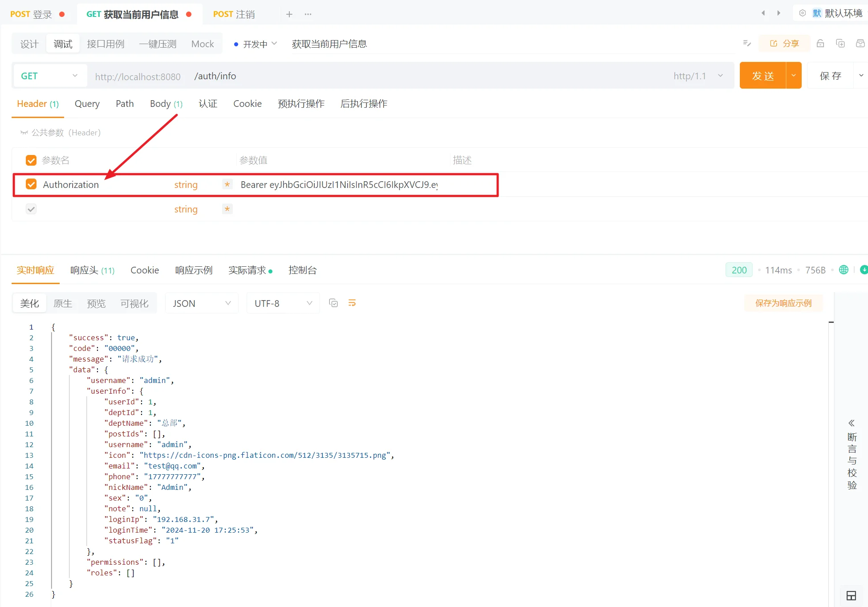Image resolution: width=868 pixels, height=607 pixels.
Task: Click the green globe network icon
Action: point(844,270)
